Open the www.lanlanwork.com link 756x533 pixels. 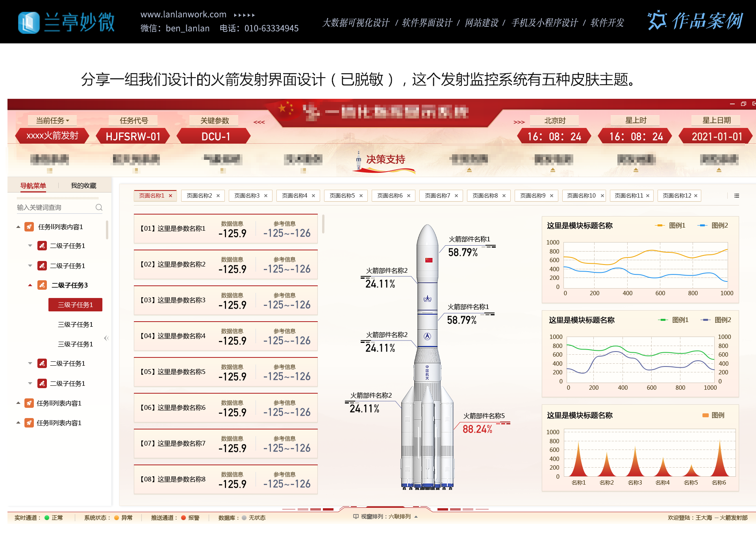point(183,14)
